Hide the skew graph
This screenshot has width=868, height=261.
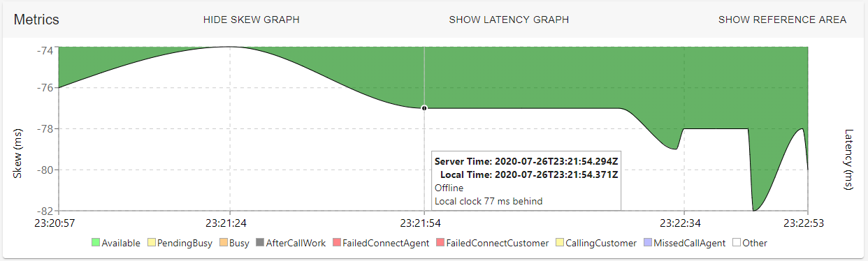pos(252,20)
